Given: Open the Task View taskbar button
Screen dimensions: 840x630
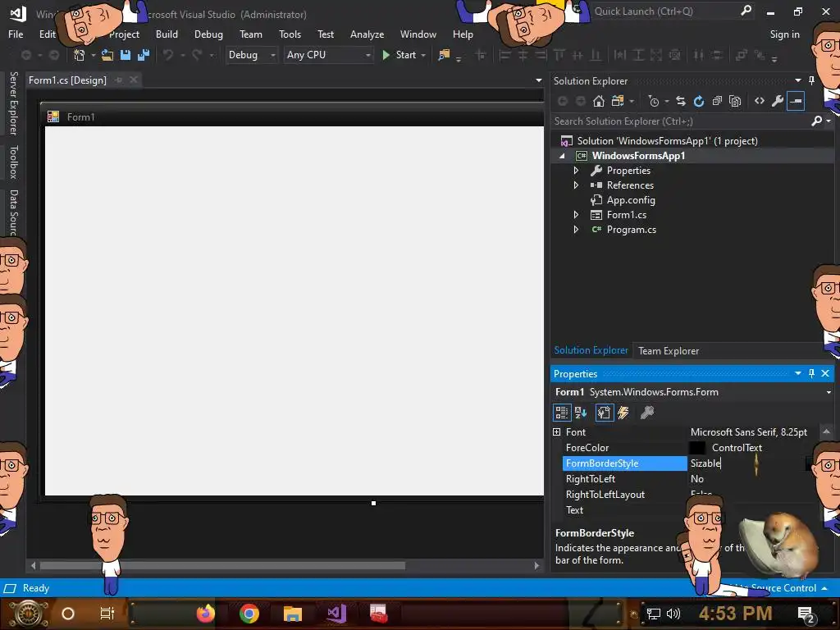Looking at the screenshot, I should tap(107, 614).
